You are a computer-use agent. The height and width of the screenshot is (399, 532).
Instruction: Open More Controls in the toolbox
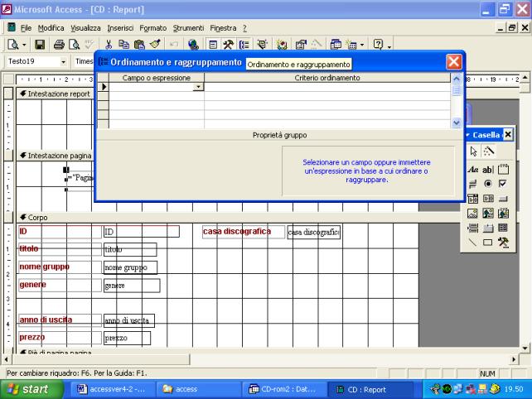503,242
